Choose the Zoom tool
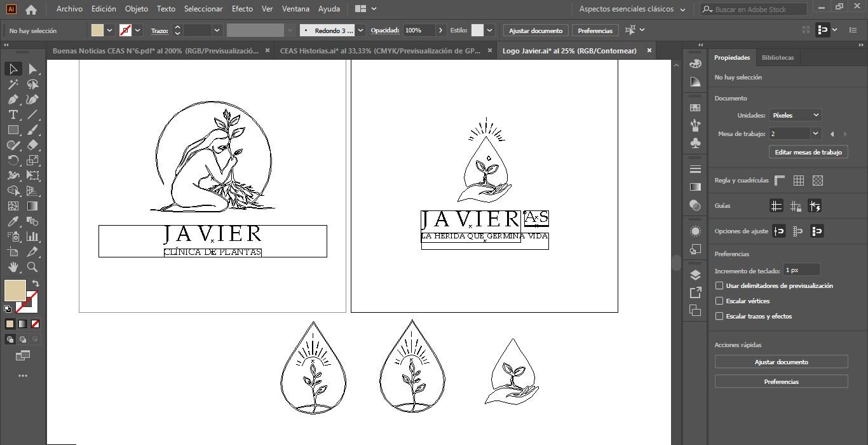The height and width of the screenshot is (445, 868). (32, 267)
